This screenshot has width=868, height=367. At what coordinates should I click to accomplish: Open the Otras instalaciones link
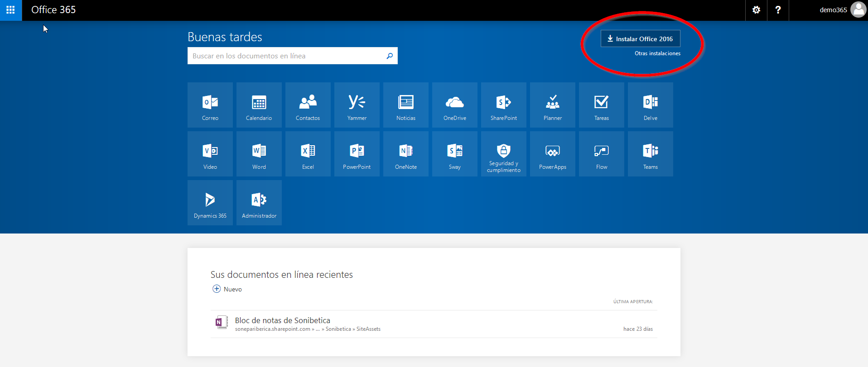click(657, 53)
